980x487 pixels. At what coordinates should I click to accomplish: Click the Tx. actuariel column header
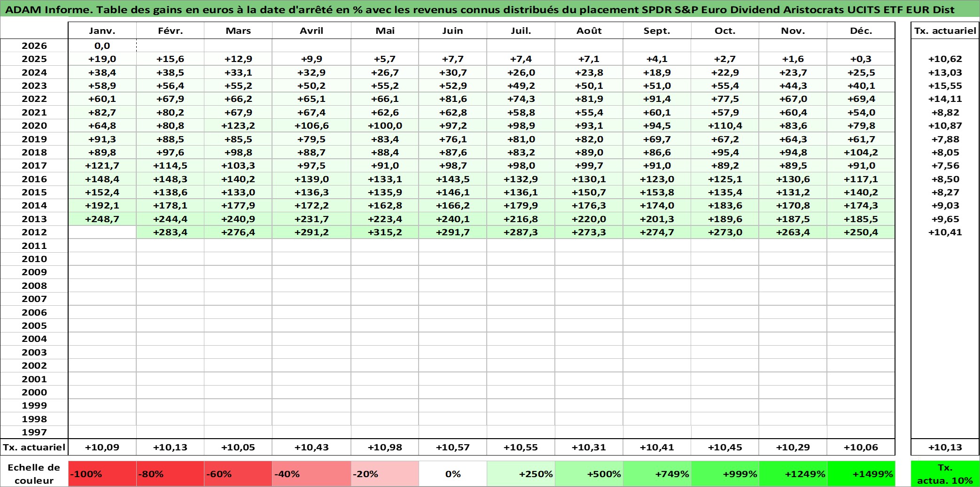945,31
